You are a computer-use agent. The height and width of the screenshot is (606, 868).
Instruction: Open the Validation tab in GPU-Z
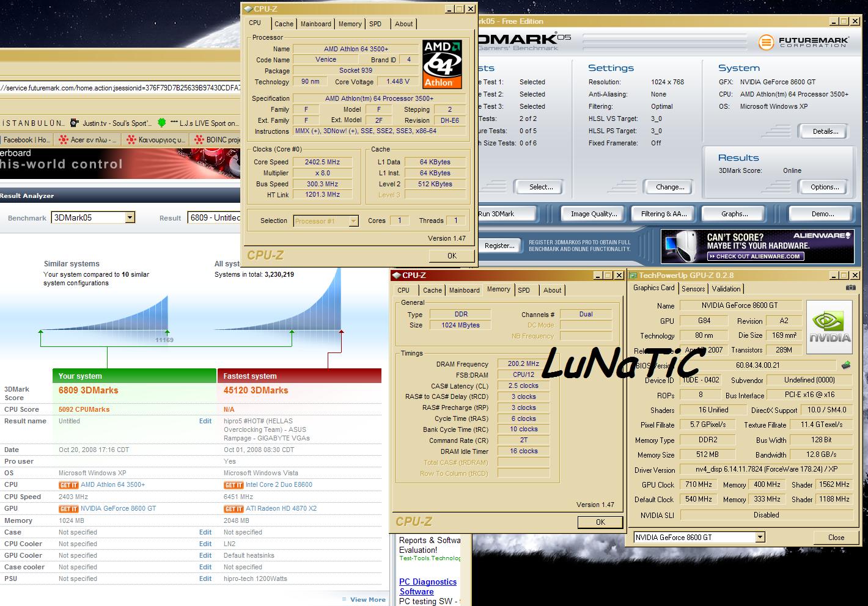pos(726,289)
